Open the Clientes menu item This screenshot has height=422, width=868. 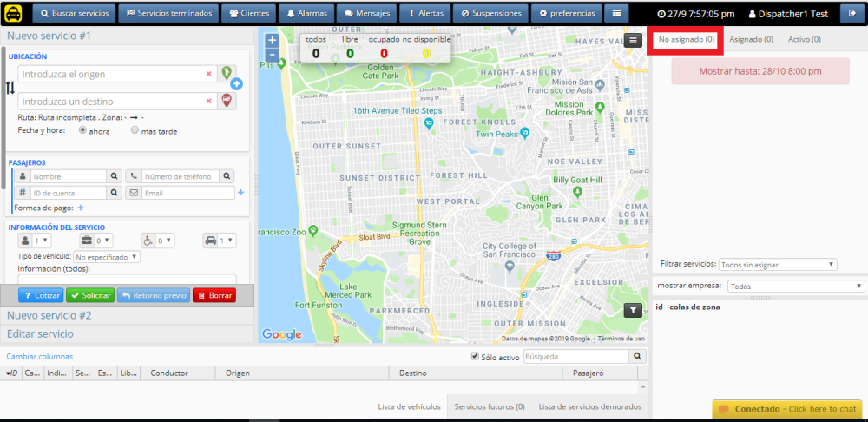tap(248, 13)
